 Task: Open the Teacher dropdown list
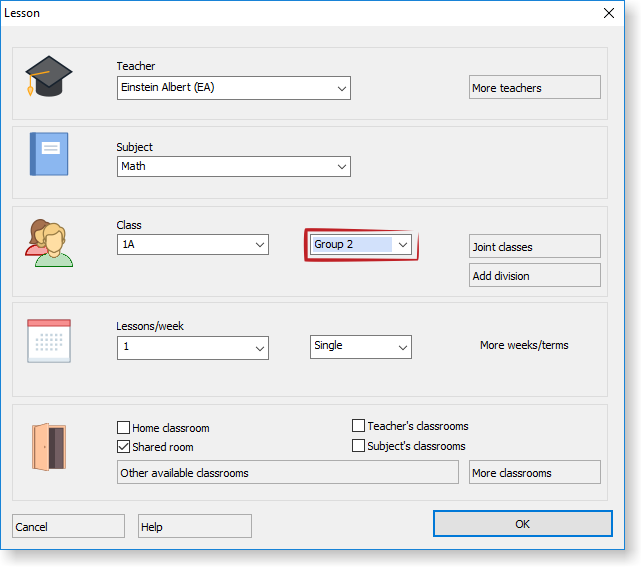[341, 88]
